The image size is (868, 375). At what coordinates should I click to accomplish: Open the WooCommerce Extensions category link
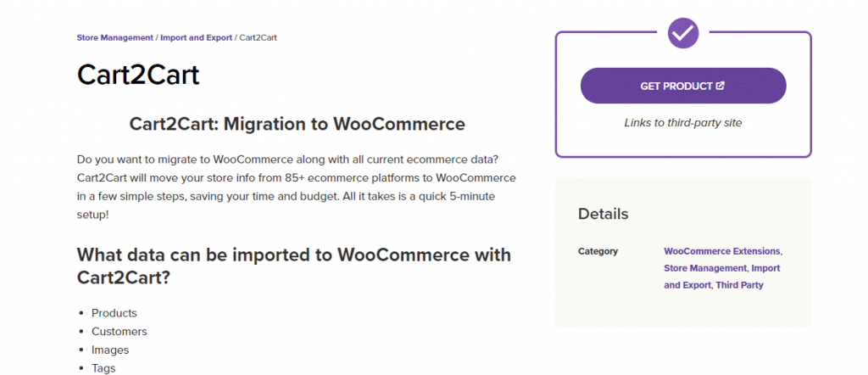tap(722, 251)
